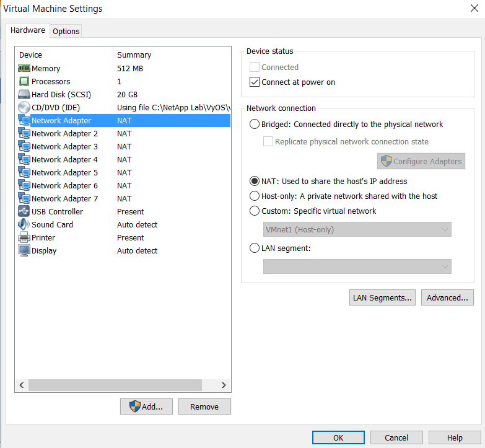
Task: Uncheck Connect at power on
Action: 255,82
